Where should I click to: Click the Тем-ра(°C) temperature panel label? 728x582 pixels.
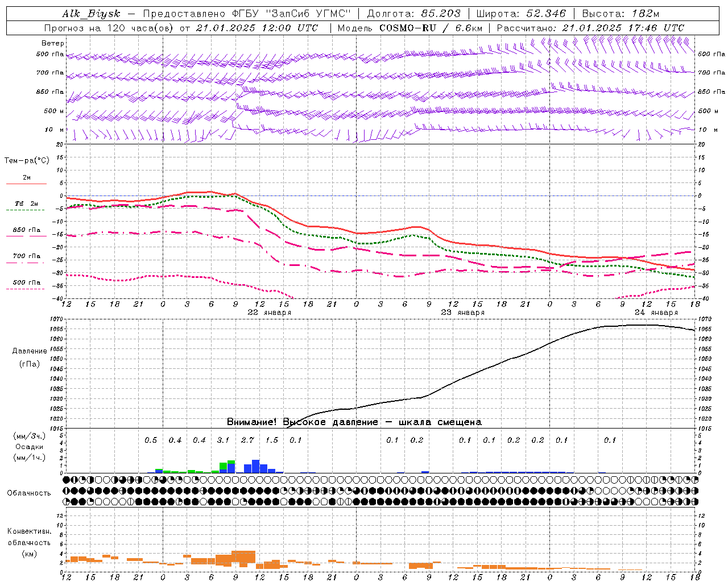27,160
